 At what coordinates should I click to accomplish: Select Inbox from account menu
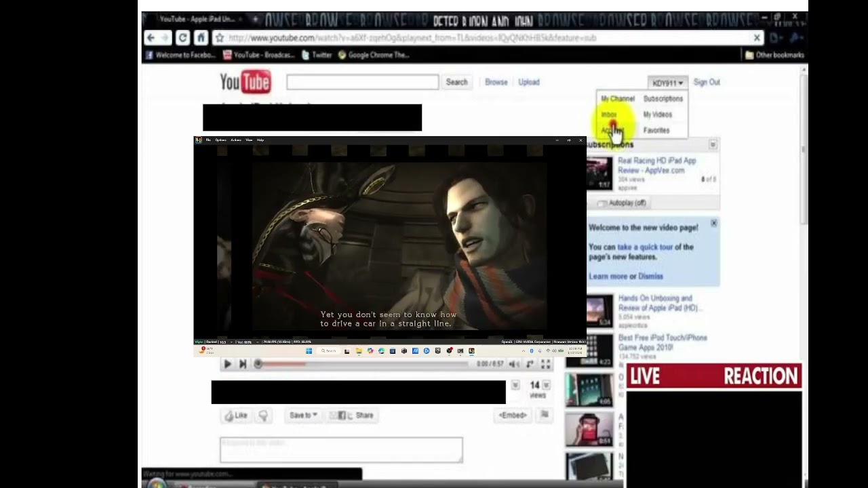[609, 115]
